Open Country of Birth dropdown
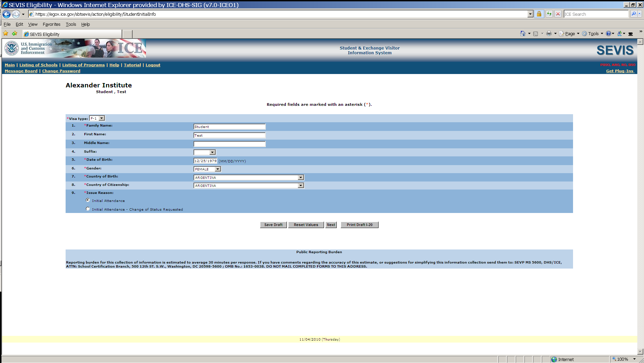644x363 pixels. pyautogui.click(x=301, y=177)
